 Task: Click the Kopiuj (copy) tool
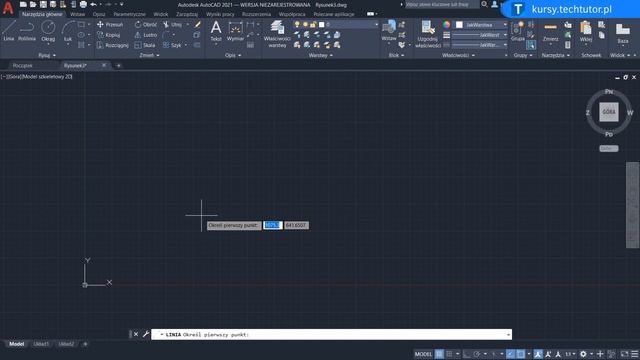tap(109, 35)
